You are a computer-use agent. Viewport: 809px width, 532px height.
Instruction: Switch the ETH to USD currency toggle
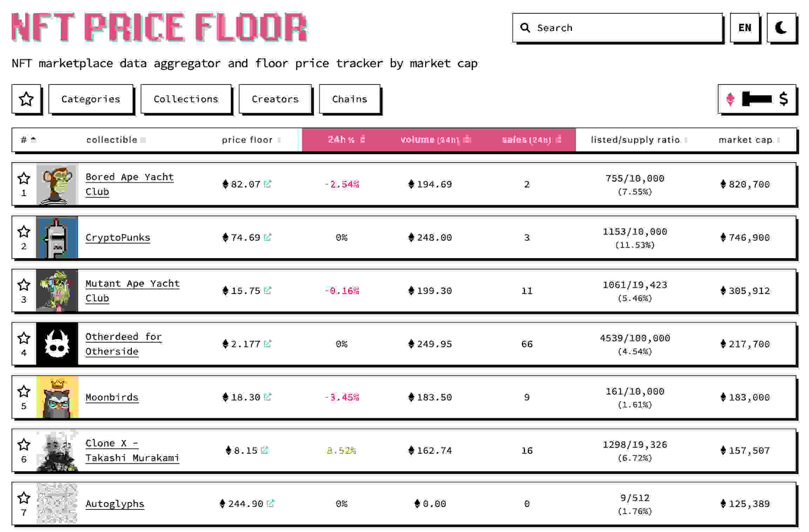[x=756, y=99]
